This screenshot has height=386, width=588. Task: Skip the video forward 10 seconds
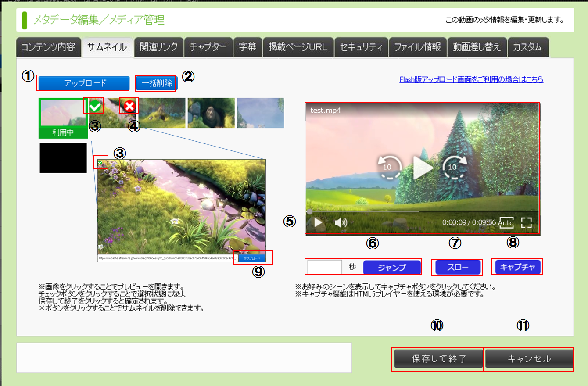[454, 167]
